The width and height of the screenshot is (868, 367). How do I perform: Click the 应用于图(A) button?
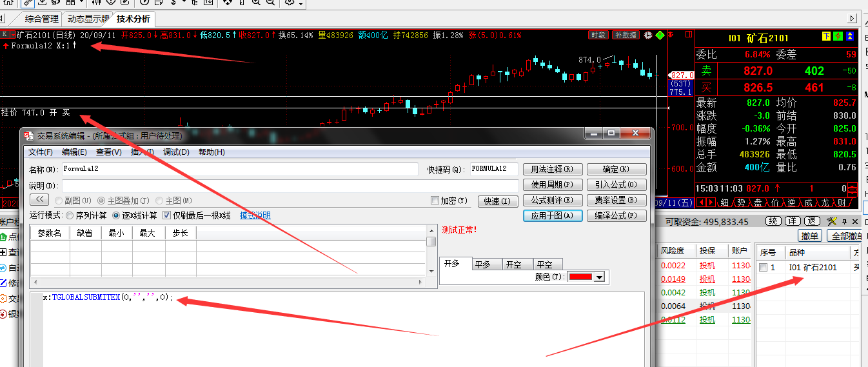pyautogui.click(x=553, y=215)
